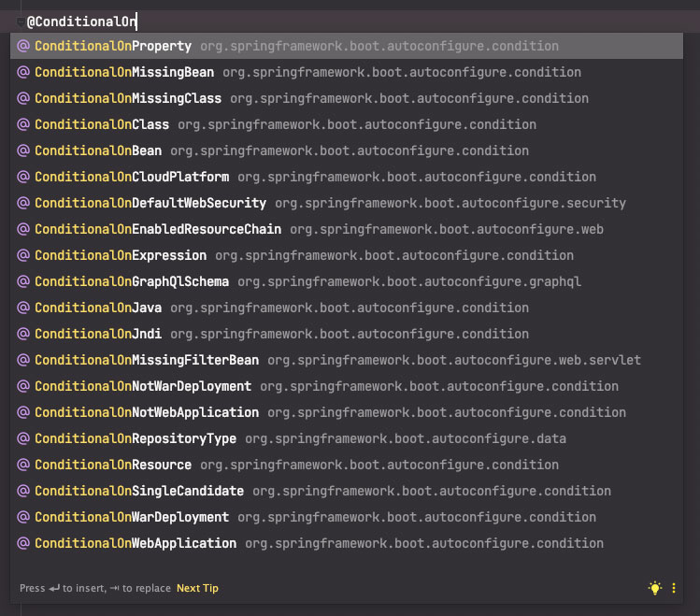
Task: Click the annotation icon beside ConditionalOnWebApplication
Action: (x=23, y=543)
